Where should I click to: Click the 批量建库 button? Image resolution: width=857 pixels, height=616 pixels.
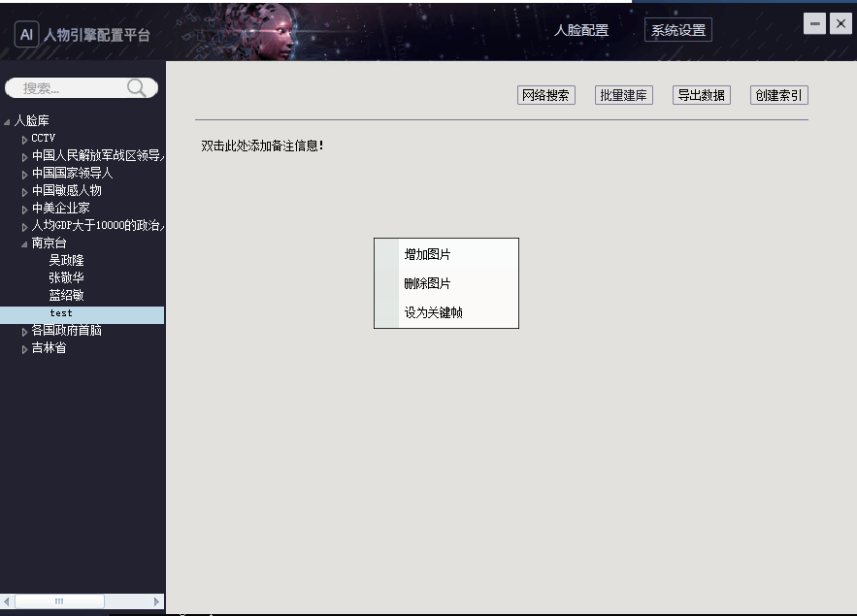click(624, 95)
